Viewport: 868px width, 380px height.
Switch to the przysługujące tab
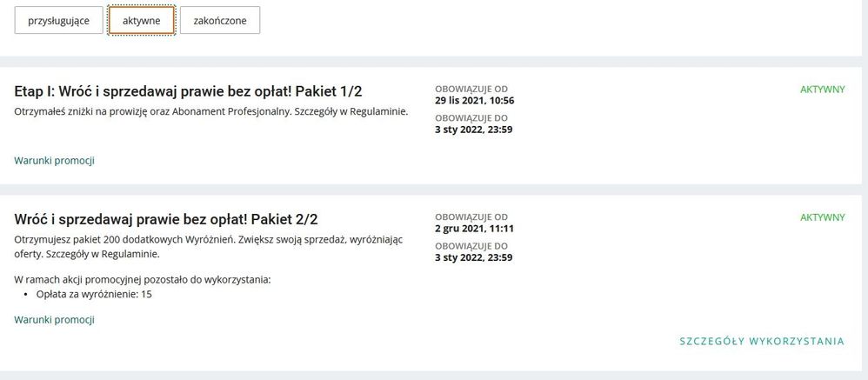click(58, 20)
